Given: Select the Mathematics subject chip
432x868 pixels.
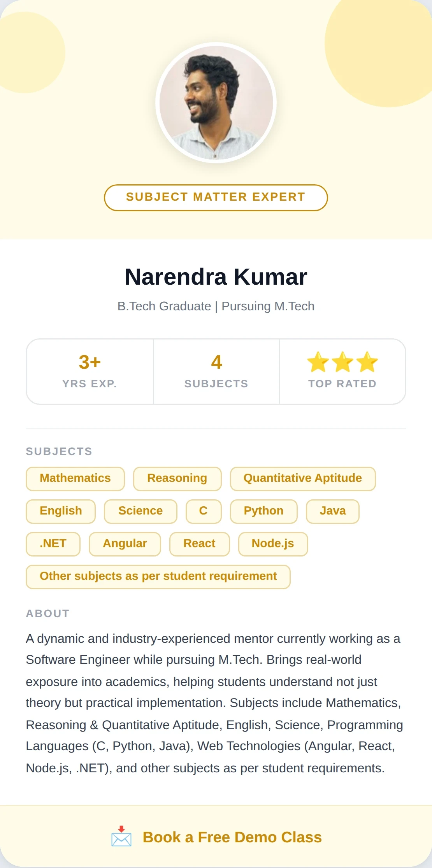Looking at the screenshot, I should [75, 478].
